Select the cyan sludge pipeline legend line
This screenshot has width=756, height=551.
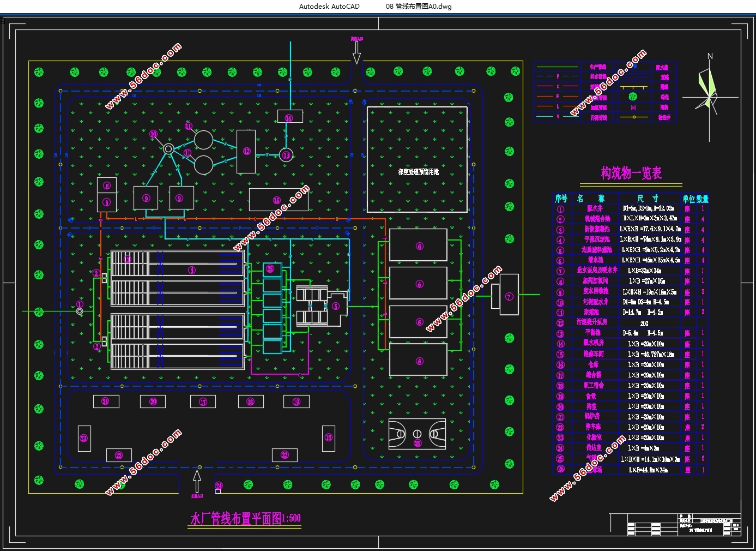tap(557, 117)
